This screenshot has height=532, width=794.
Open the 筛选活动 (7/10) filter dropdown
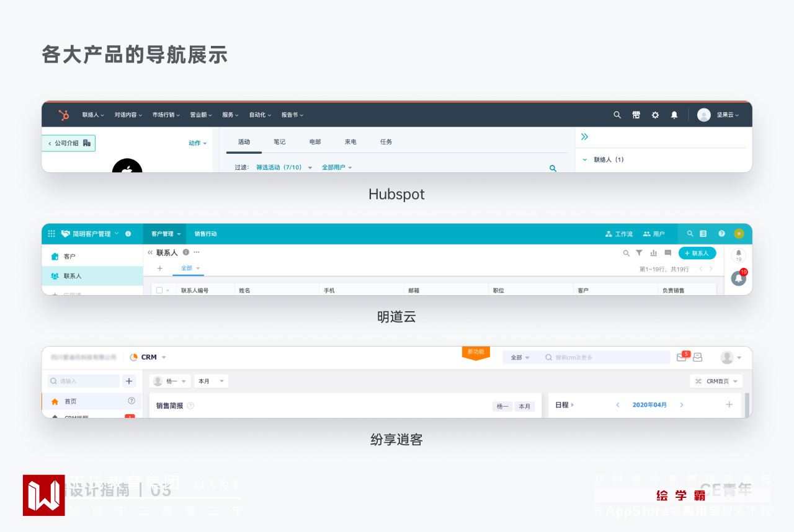(x=284, y=167)
